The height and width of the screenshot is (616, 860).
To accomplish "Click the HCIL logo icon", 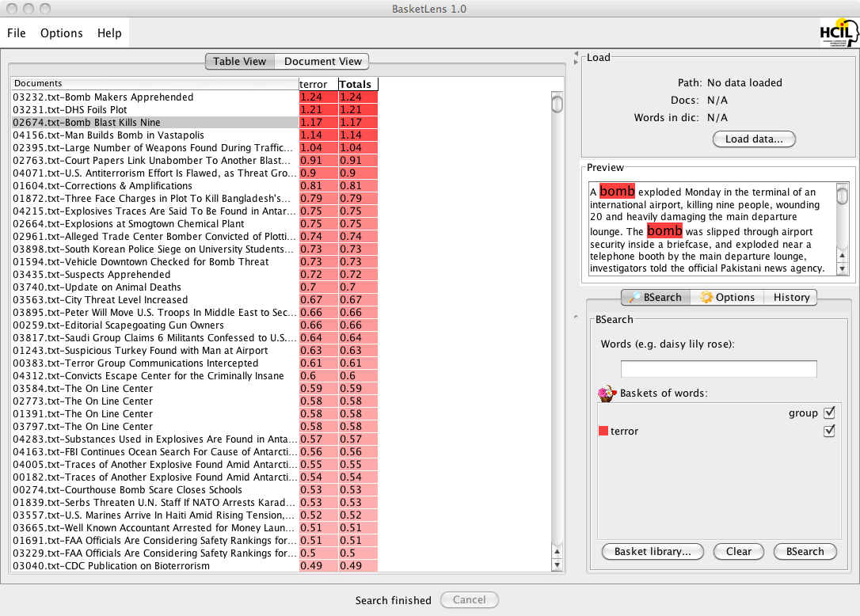I will tap(839, 32).
